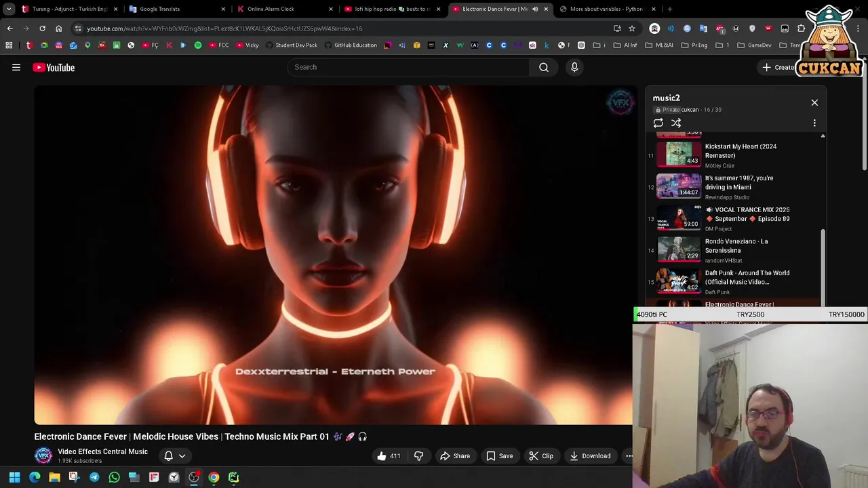
Task: Open browser extensions puzzle icon
Action: 801,28
